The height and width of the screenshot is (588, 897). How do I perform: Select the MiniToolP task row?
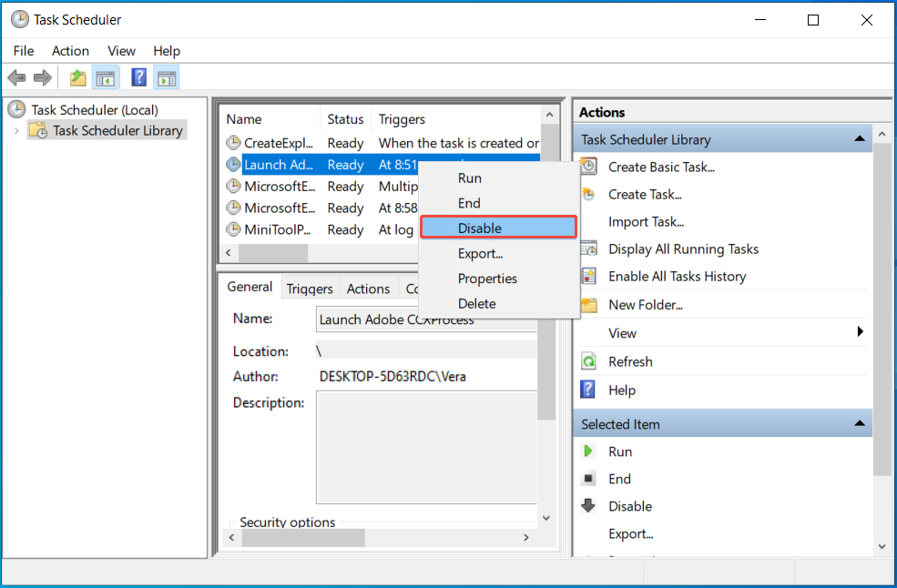pyautogui.click(x=275, y=229)
